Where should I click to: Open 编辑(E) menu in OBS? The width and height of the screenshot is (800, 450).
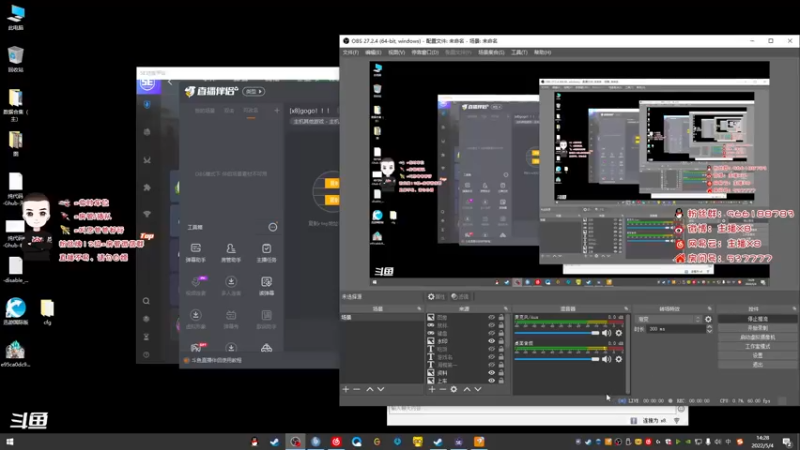click(373, 52)
